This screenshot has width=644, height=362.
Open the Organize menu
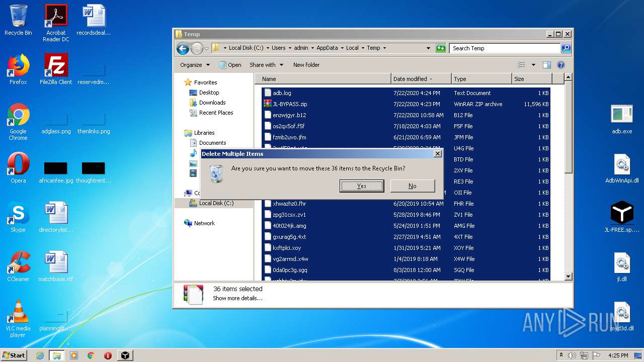click(x=195, y=65)
